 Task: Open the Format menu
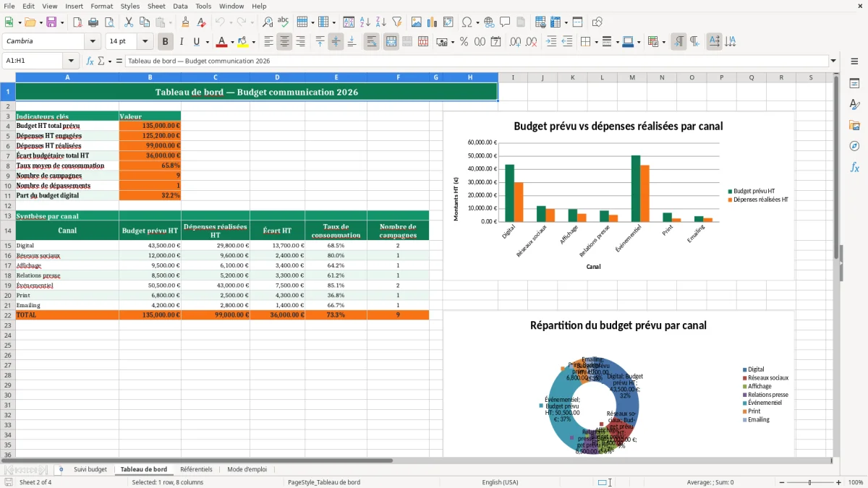click(101, 6)
